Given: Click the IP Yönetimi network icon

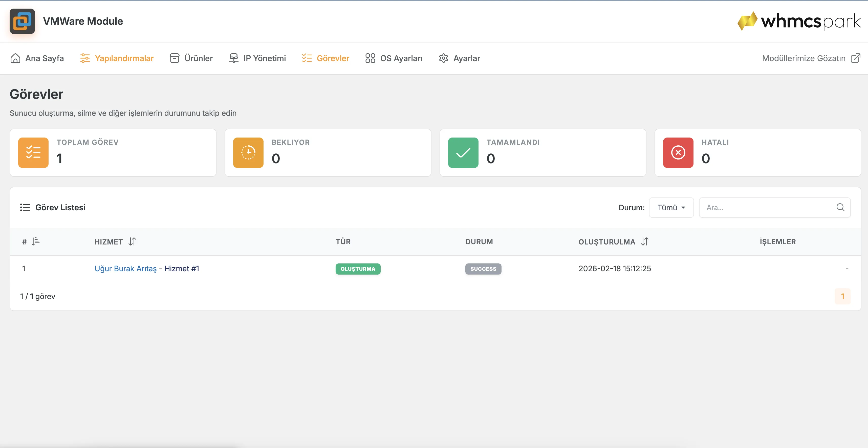Looking at the screenshot, I should tap(233, 58).
